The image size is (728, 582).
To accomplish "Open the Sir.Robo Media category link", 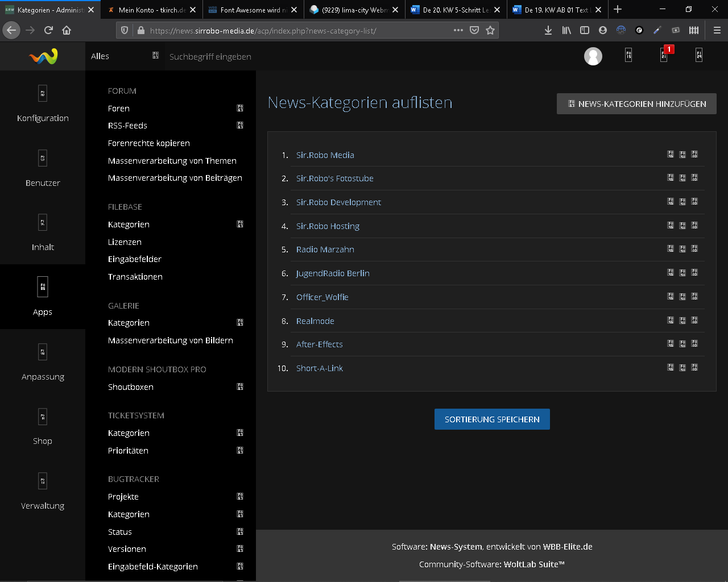I will 325,155.
